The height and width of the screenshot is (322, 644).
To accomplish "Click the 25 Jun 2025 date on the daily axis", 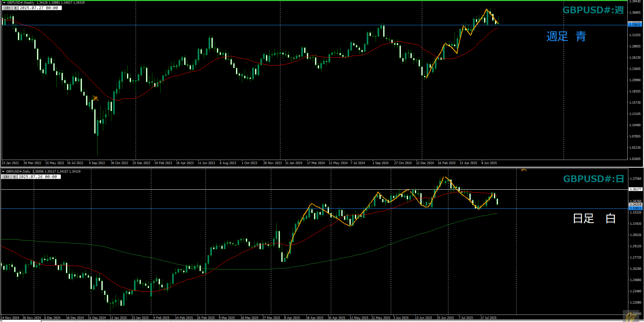I will (445, 318).
